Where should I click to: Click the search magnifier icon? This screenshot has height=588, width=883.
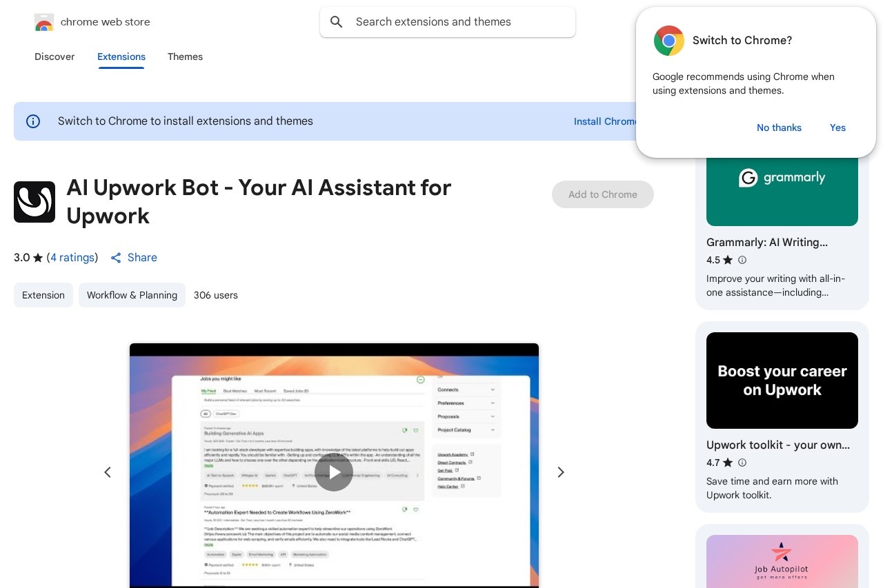(x=336, y=21)
